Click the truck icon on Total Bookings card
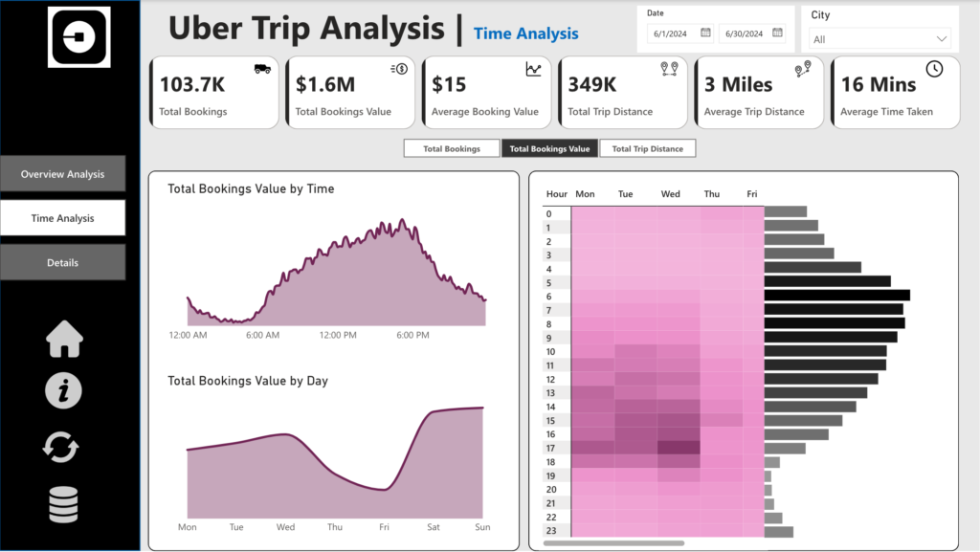980x552 pixels. 261,69
